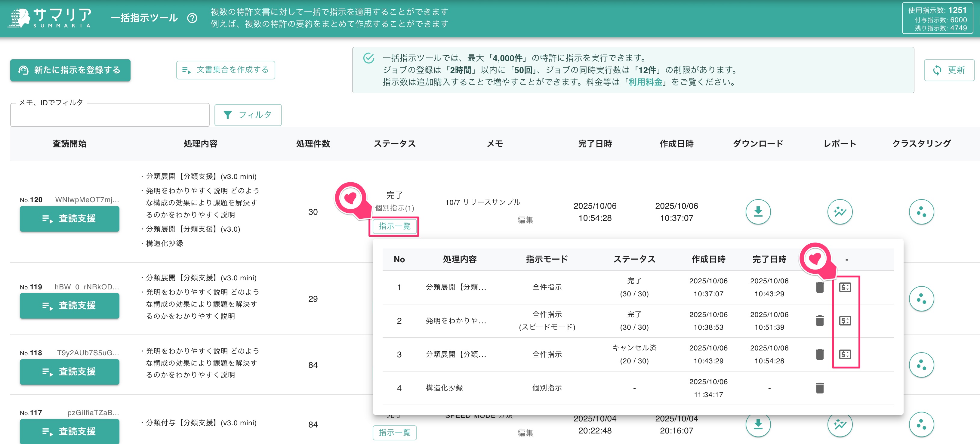Delete instruction 4 構造化抄録

(820, 388)
